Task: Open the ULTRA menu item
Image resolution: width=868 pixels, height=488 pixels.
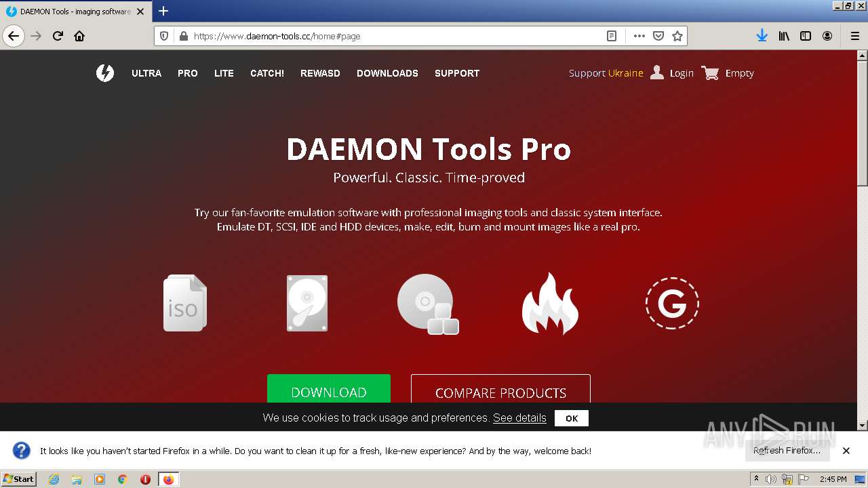Action: point(146,73)
